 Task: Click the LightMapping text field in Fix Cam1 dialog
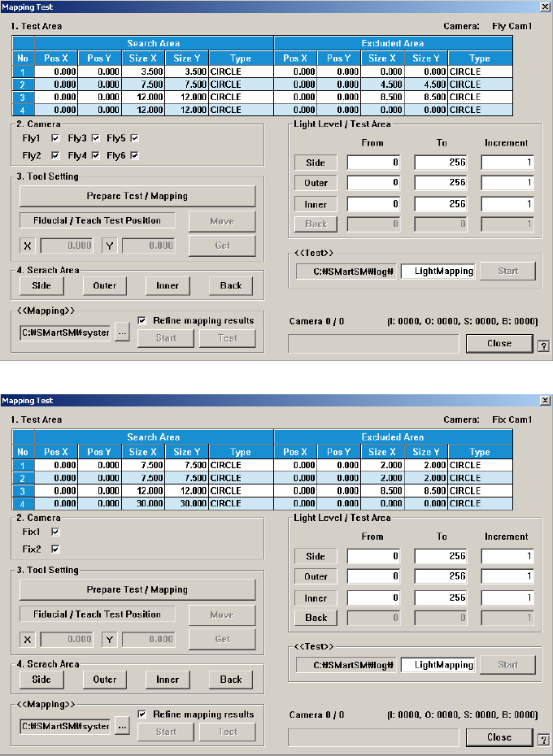[438, 665]
